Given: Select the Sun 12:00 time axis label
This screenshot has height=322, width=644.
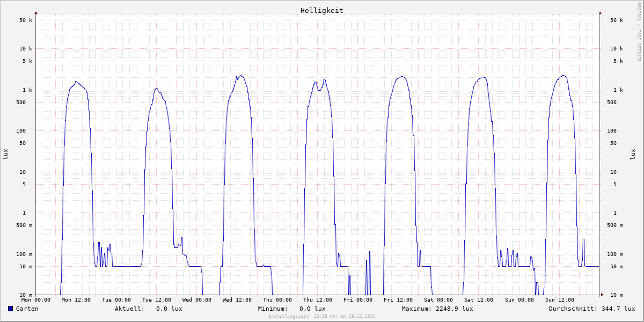Looking at the screenshot, I should pos(559,300).
